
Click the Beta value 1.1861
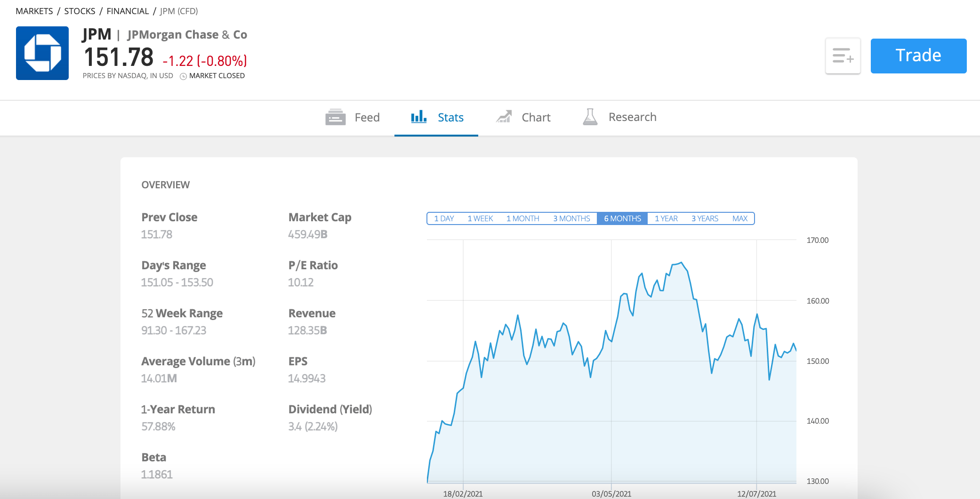click(157, 475)
